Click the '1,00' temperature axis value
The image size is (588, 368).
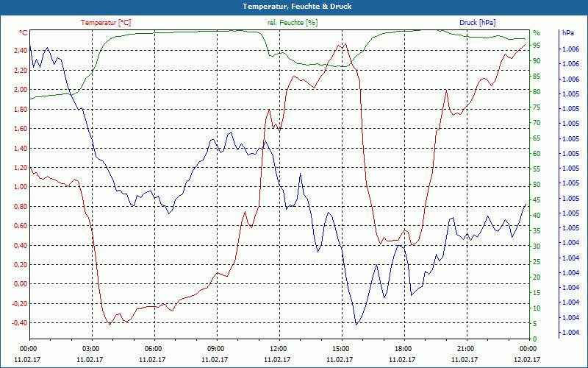[21, 187]
